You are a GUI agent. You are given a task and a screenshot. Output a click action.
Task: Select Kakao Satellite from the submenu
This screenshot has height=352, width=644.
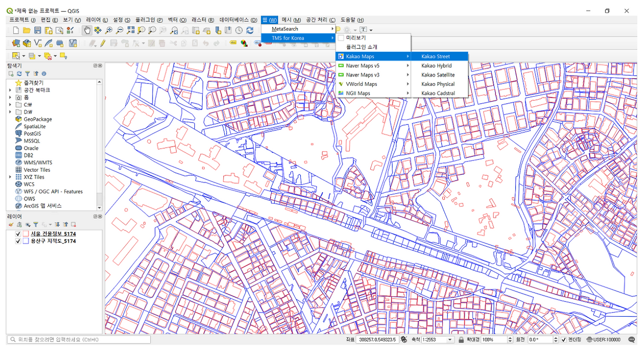[438, 75]
